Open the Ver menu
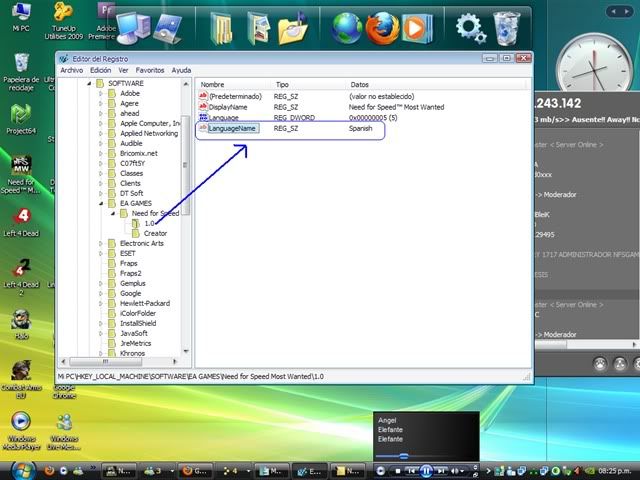The image size is (640, 480). pos(123,70)
